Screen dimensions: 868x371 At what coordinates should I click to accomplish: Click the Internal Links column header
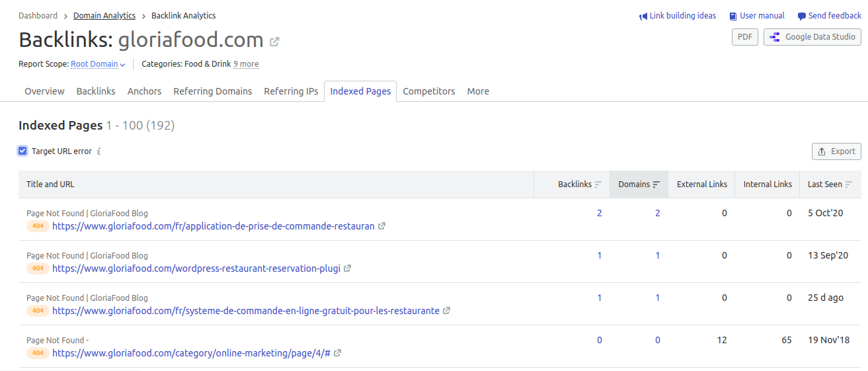pos(768,185)
